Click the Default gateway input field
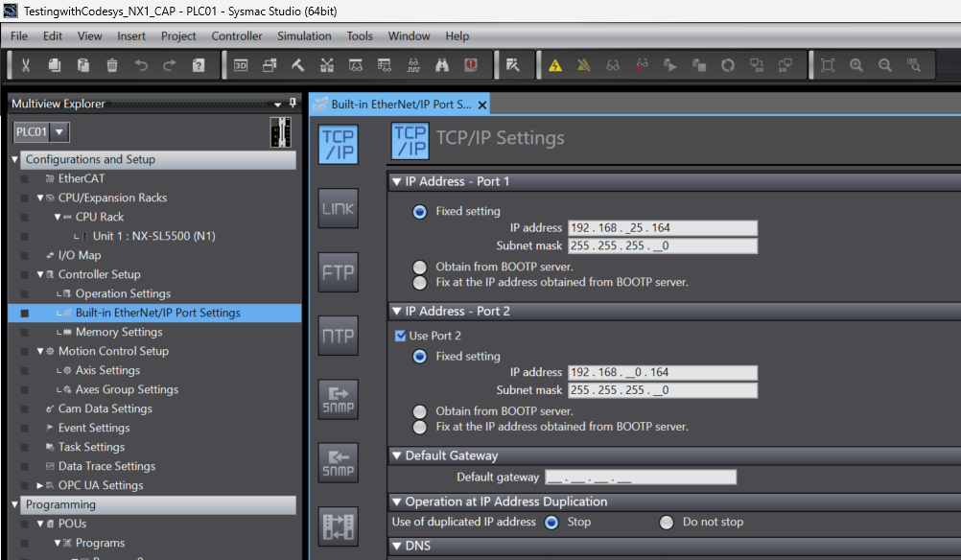 click(640, 478)
